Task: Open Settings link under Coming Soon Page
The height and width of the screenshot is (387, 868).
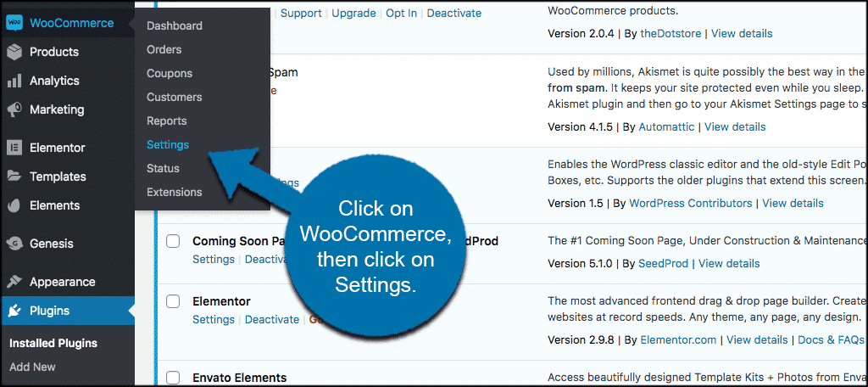Action: (214, 260)
